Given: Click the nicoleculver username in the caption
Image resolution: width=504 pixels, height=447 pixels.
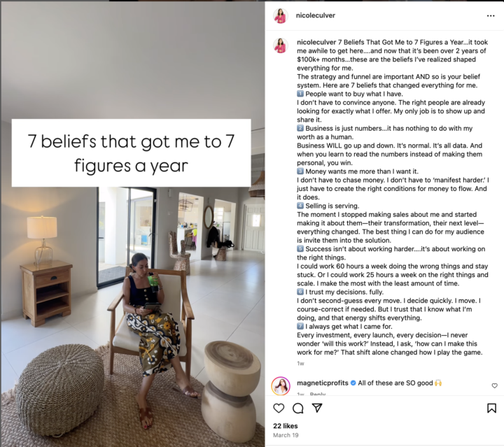Looking at the screenshot, I should [316, 42].
